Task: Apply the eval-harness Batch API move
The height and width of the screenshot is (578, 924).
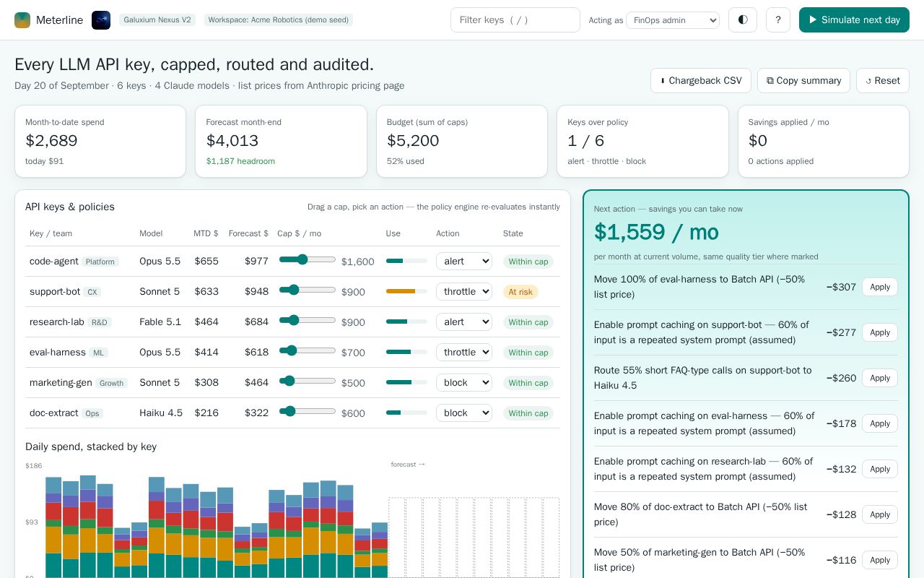Action: (x=880, y=287)
